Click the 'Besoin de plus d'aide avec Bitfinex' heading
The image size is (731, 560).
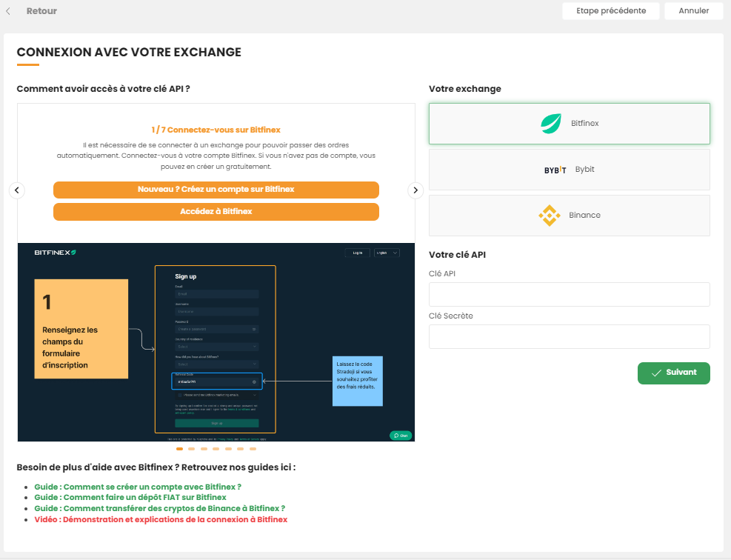(x=156, y=467)
